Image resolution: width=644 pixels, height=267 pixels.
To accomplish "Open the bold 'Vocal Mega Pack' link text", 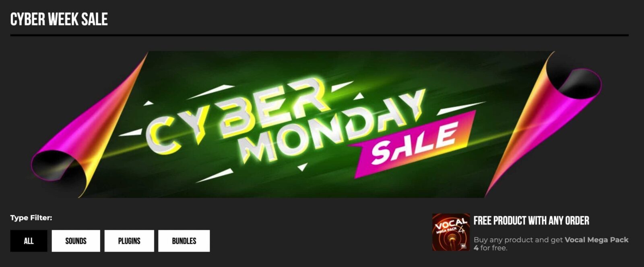I will (597, 240).
